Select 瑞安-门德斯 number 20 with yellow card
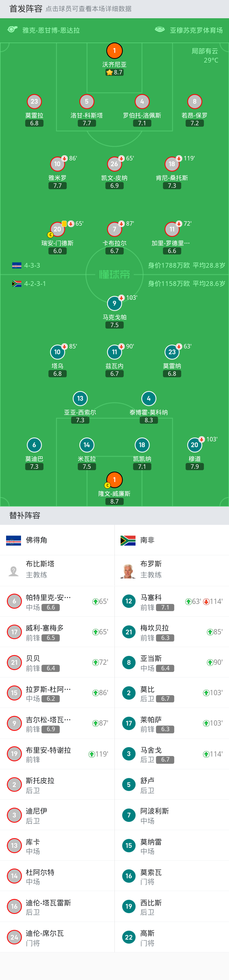 click(57, 229)
